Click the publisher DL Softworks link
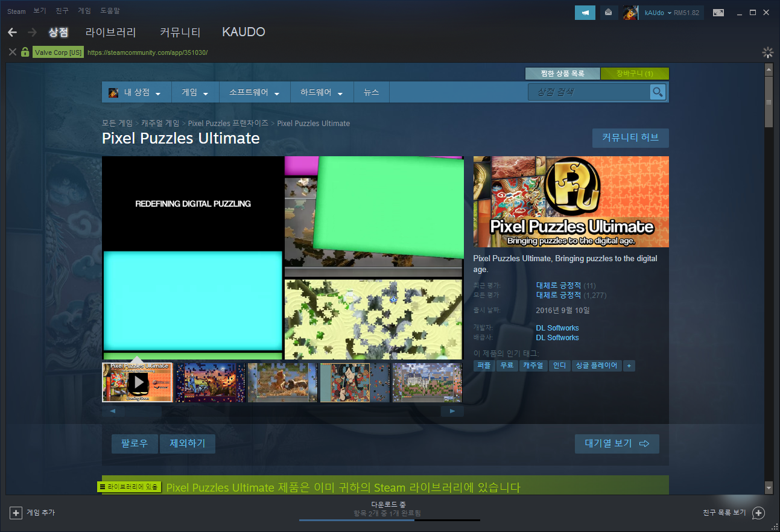The image size is (780, 532). [x=557, y=338]
